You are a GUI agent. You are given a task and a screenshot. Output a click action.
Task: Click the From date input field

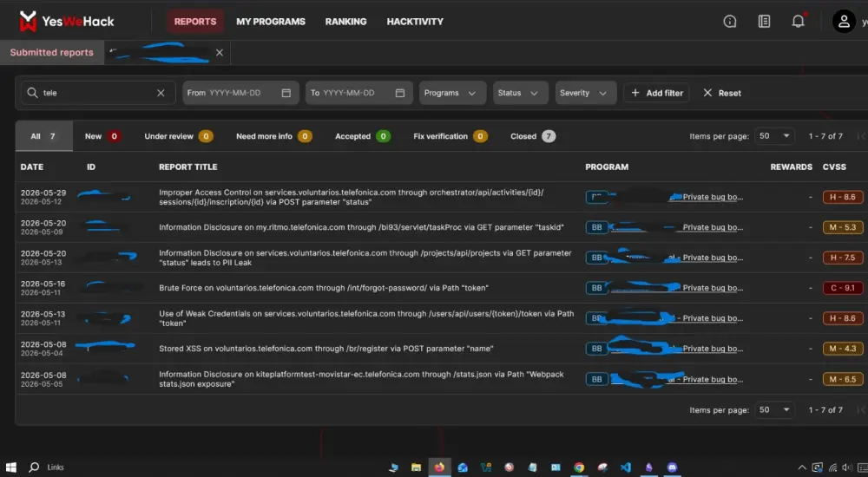point(240,93)
